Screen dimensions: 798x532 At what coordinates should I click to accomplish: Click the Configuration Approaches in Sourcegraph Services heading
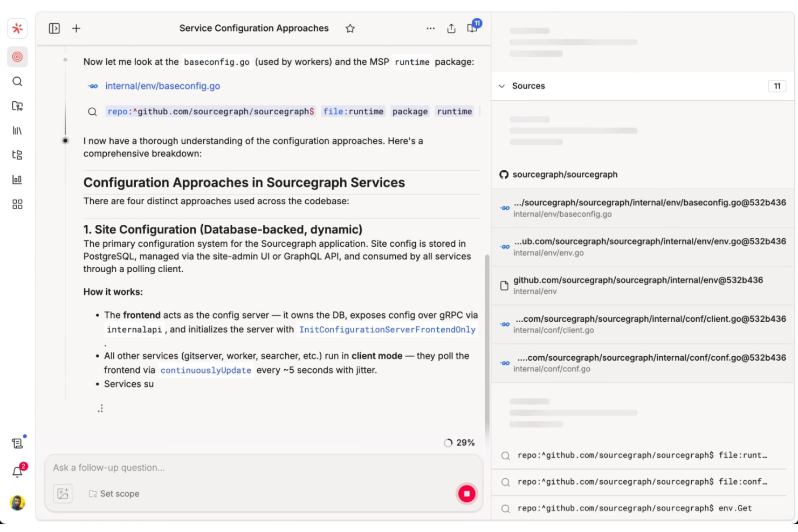click(244, 183)
